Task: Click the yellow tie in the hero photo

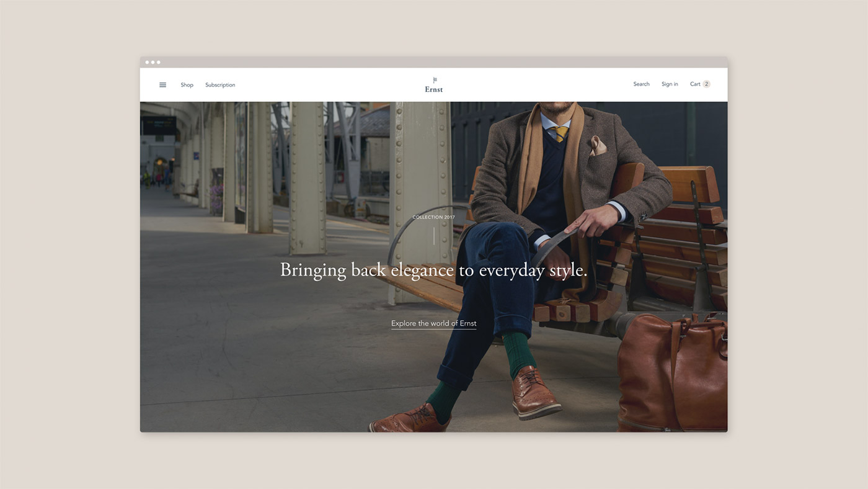Action: [560, 133]
